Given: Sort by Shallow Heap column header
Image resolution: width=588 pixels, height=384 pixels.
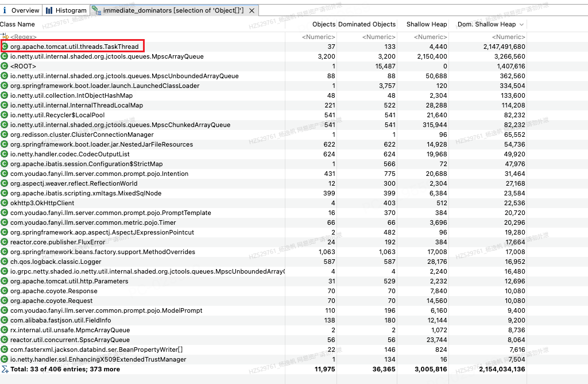Looking at the screenshot, I should pos(427,24).
